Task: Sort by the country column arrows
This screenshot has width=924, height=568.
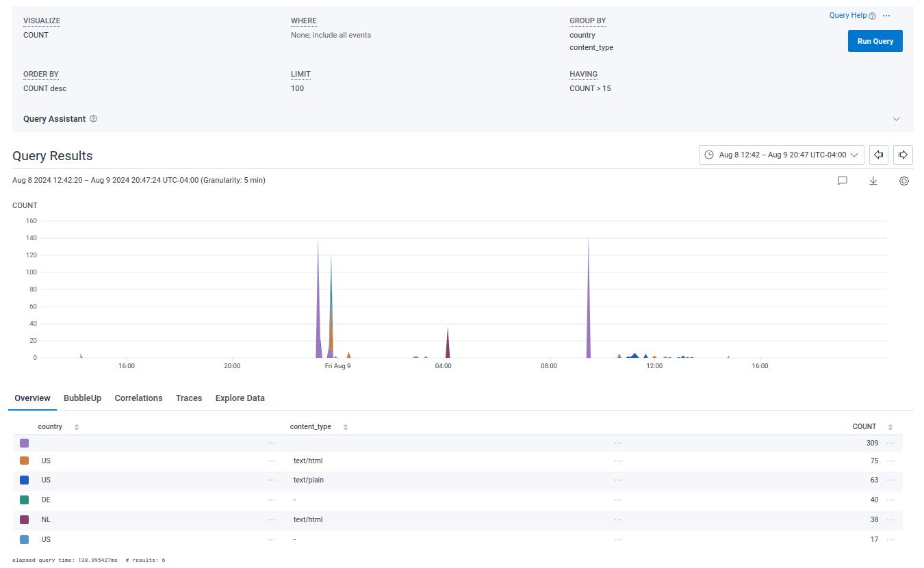Action: 77,427
